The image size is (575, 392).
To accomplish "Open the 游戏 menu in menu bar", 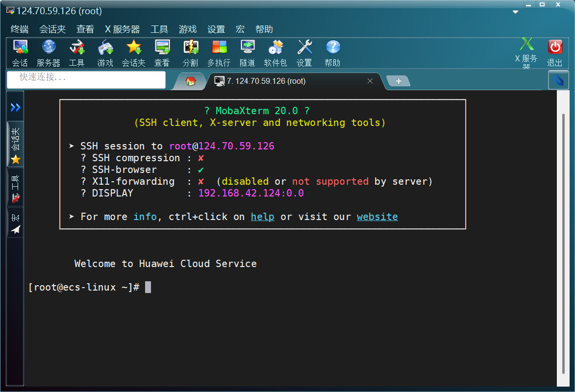I will pyautogui.click(x=188, y=29).
